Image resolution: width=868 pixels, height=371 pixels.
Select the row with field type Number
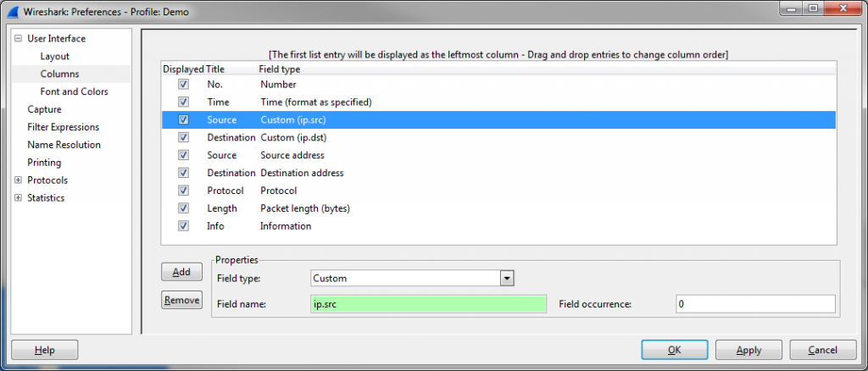point(278,85)
